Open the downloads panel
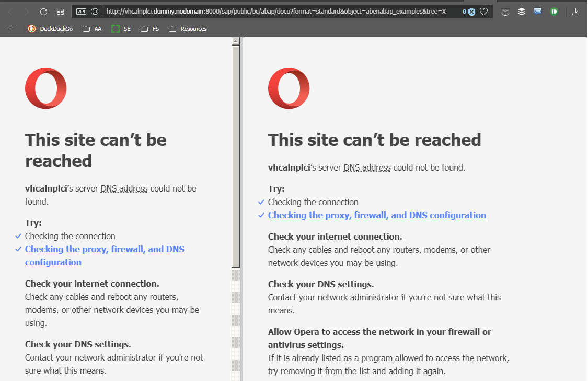 pyautogui.click(x=575, y=12)
